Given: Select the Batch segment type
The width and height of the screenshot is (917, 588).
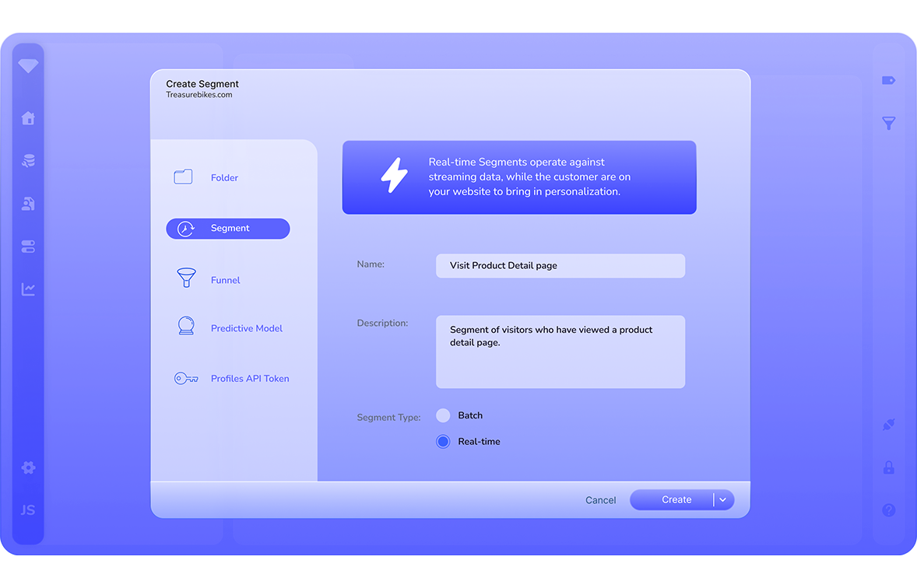Looking at the screenshot, I should (x=443, y=415).
